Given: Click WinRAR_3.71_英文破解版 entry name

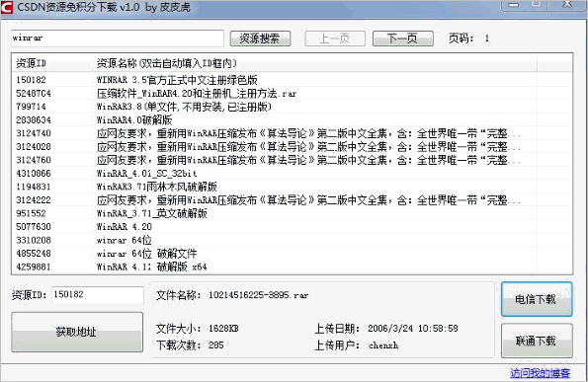Looking at the screenshot, I should coord(152,213).
